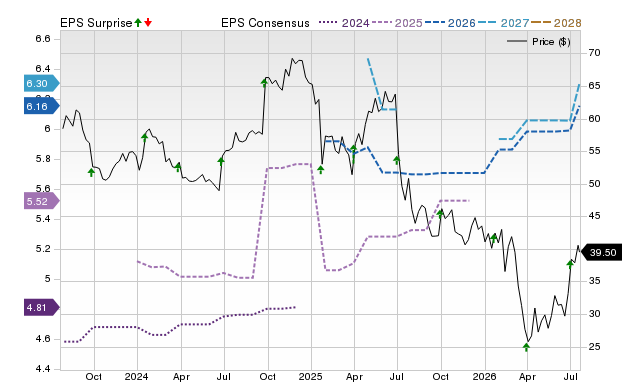Click the EPS Consensus legend label
The width and height of the screenshot is (640, 382).
pos(265,23)
